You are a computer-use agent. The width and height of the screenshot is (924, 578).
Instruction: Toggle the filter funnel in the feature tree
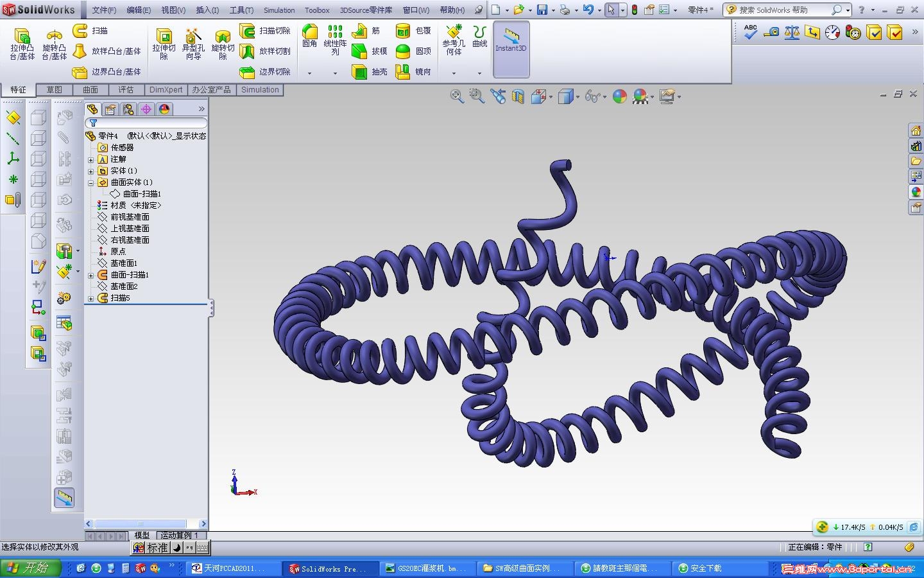tap(93, 123)
